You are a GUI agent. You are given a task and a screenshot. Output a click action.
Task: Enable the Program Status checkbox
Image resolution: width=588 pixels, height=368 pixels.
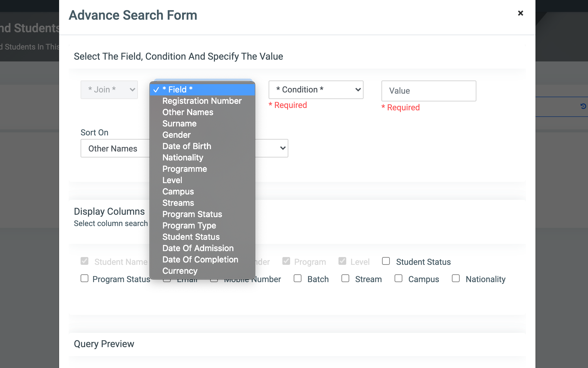tap(84, 279)
